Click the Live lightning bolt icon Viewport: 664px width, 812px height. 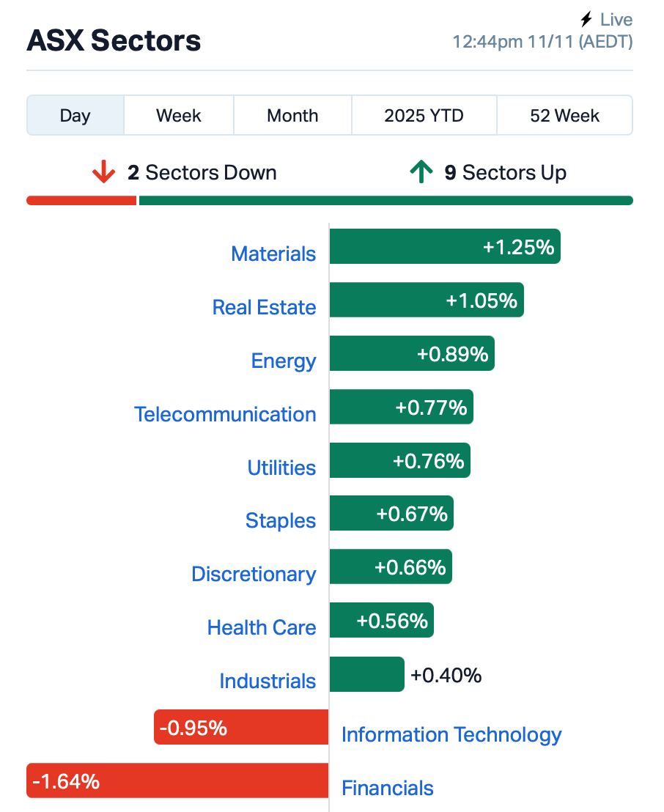point(586,20)
